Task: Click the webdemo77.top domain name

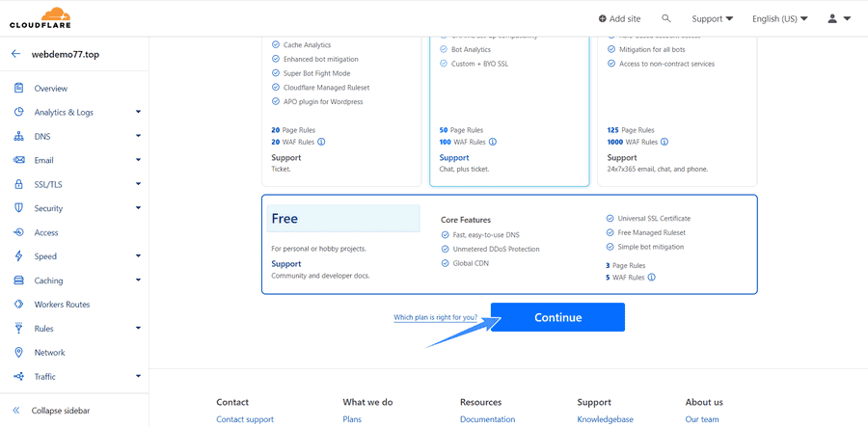Action: click(66, 54)
